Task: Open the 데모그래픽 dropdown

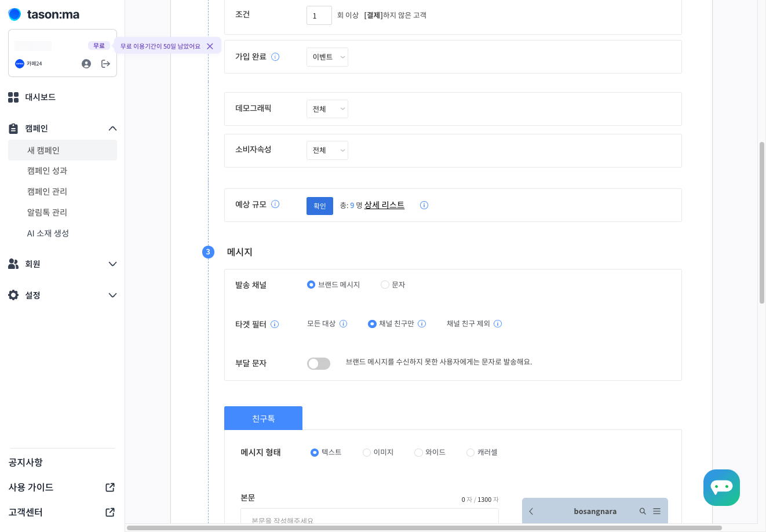Action: pos(327,109)
